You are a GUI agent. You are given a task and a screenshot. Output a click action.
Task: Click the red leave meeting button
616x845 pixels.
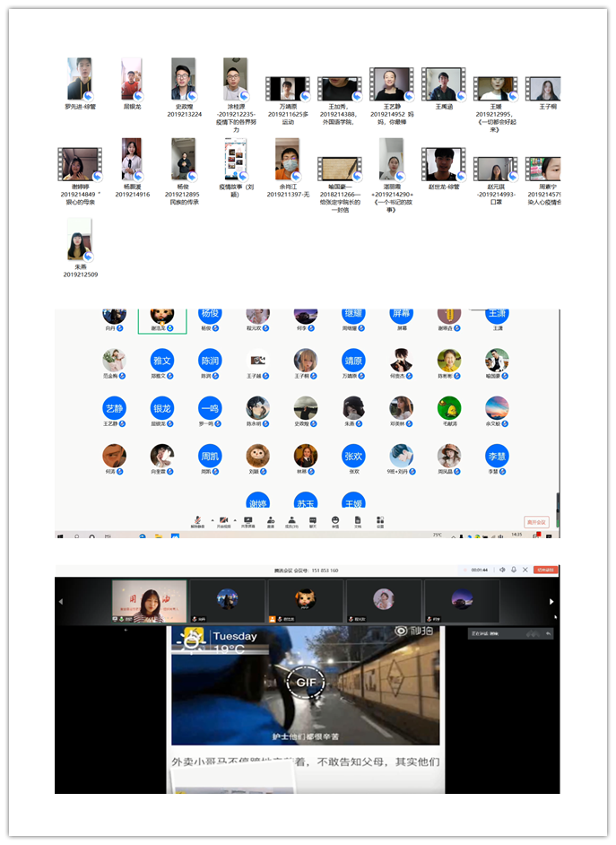click(x=536, y=521)
